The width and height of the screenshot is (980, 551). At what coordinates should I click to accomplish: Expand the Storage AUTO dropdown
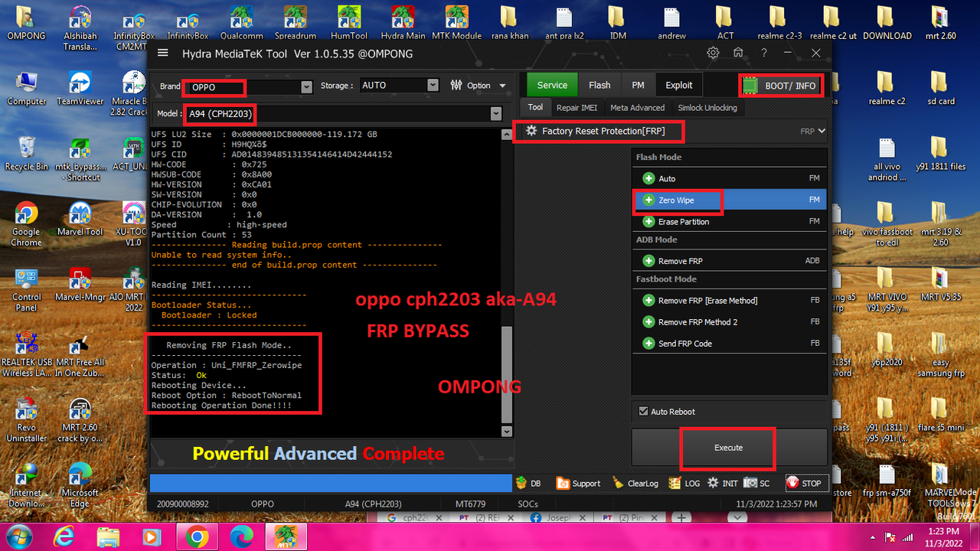coord(433,86)
